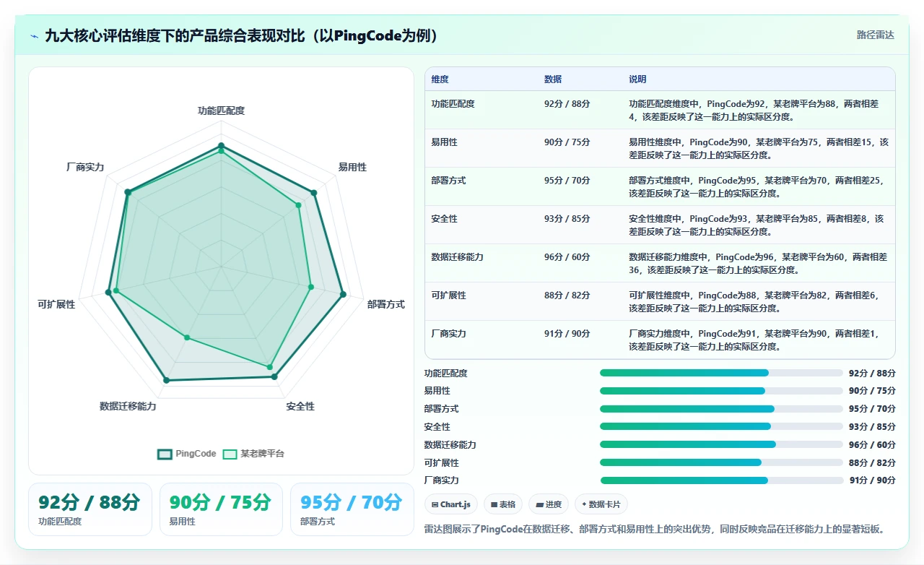
Task: Click progress value 88分 / 82分
Action: [872, 462]
